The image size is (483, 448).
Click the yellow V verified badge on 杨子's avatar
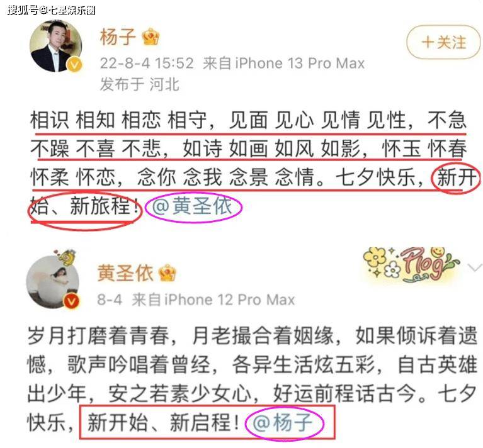tap(74, 65)
